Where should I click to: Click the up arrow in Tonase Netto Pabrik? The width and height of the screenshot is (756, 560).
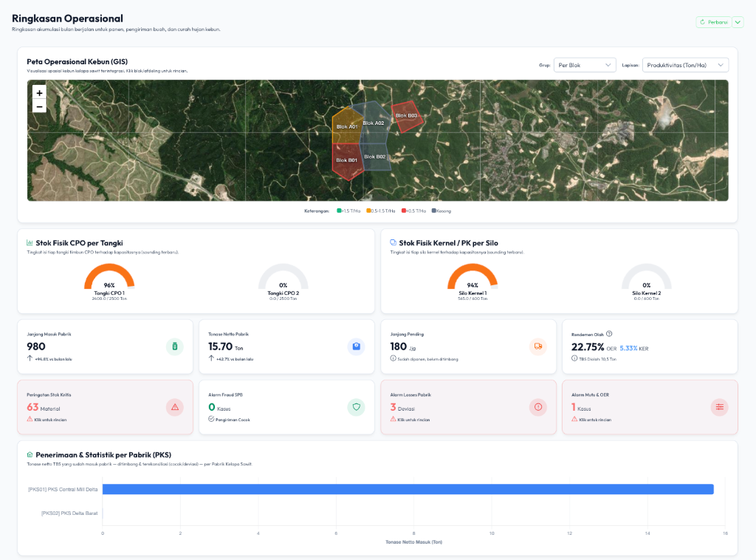[x=211, y=358]
